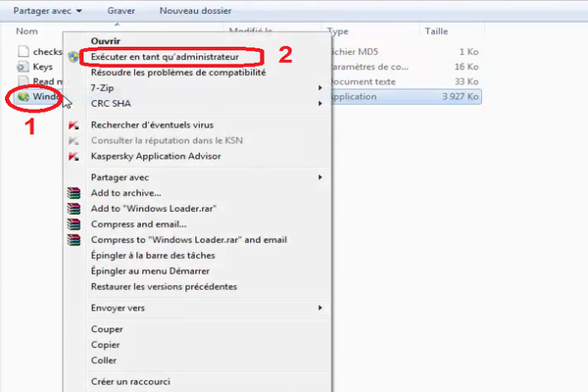Choose Add to "Windows Loader.rar"

click(x=154, y=209)
